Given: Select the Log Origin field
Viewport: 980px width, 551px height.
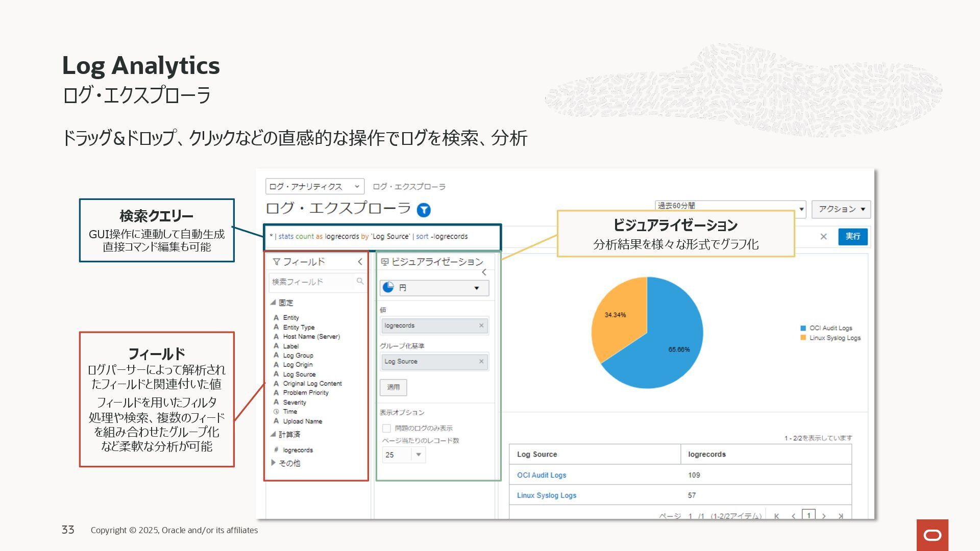Looking at the screenshot, I should [298, 364].
